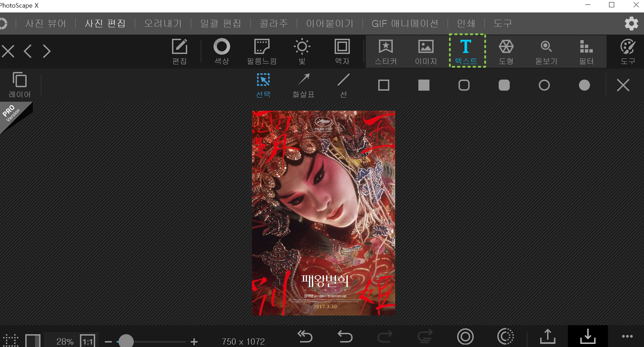644x347 pixels.
Task: Click the share upload icon
Action: tap(548, 336)
